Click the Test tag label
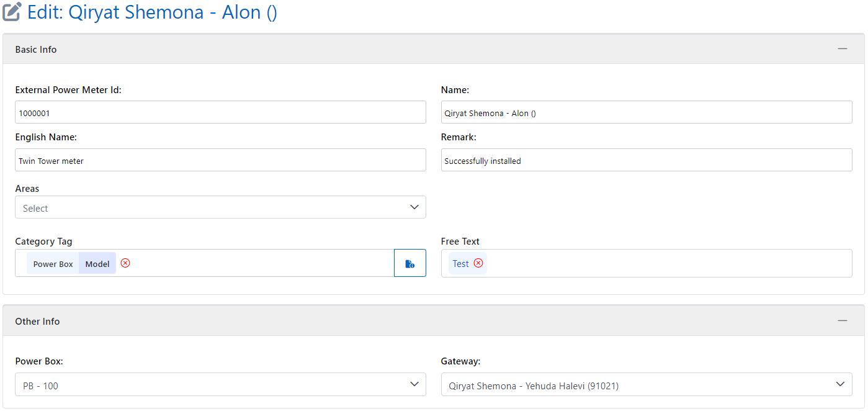This screenshot has width=868, height=411. tap(460, 264)
